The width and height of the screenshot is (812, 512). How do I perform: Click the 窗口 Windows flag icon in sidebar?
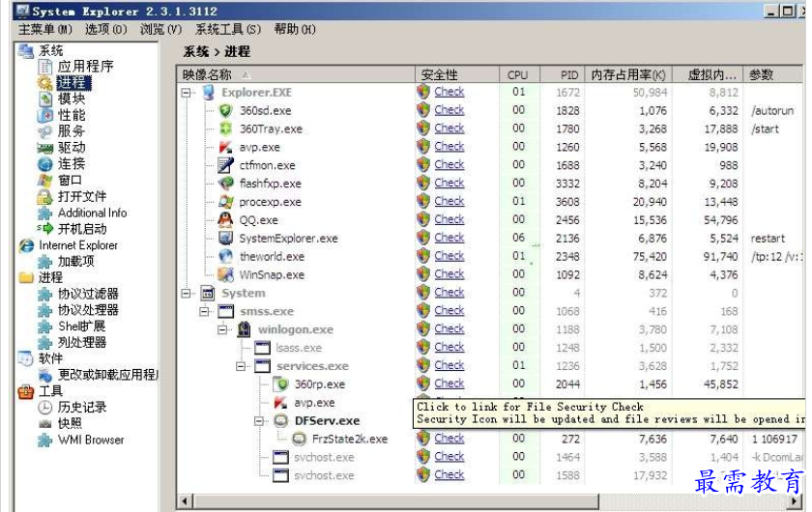45,180
